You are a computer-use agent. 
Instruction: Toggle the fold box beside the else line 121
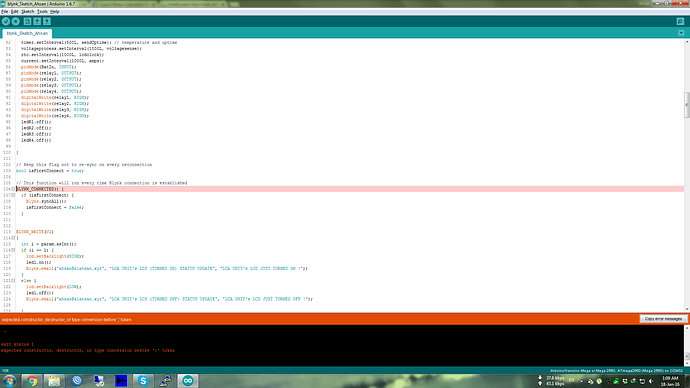coord(13,280)
